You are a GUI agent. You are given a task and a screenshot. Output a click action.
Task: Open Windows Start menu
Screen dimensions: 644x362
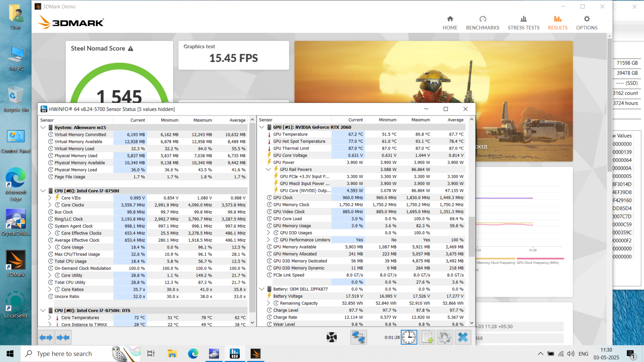click(10, 354)
